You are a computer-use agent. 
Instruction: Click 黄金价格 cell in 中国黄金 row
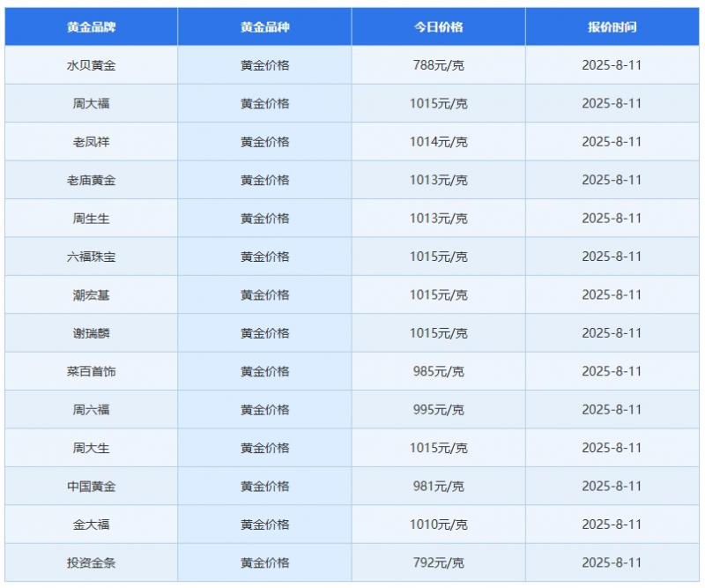(265, 486)
